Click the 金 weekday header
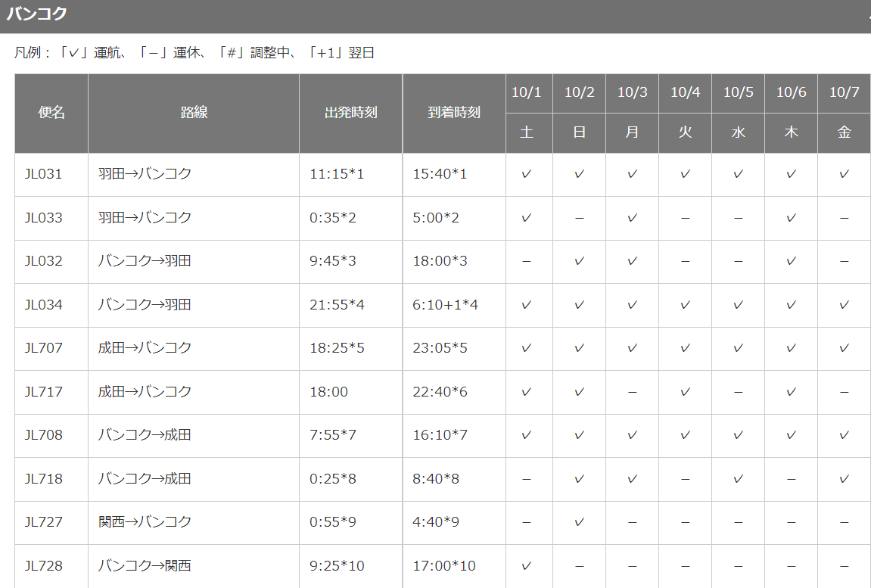Image resolution: width=871 pixels, height=588 pixels. coord(845,132)
